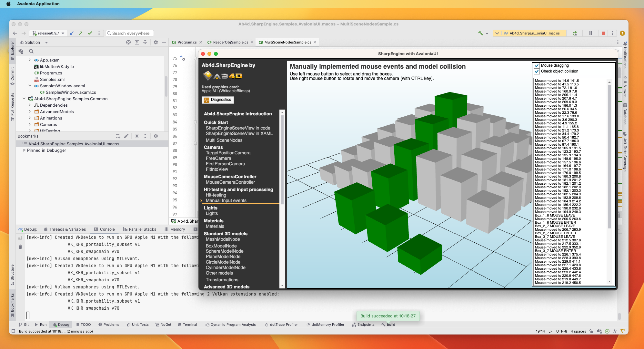644x349 pixels.
Task: Collapse the Ab4d.SharpEngine.Samples.Common project node
Action: (24, 99)
